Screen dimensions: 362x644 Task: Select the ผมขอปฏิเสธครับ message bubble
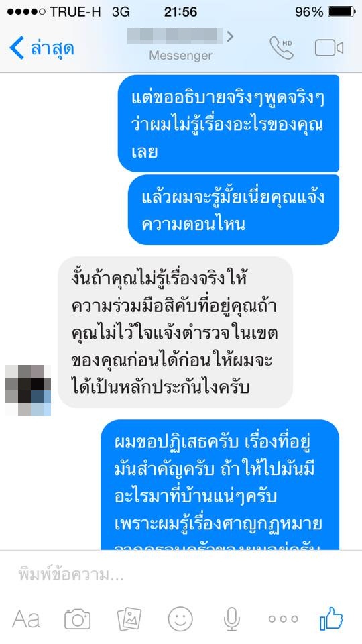click(x=220, y=484)
